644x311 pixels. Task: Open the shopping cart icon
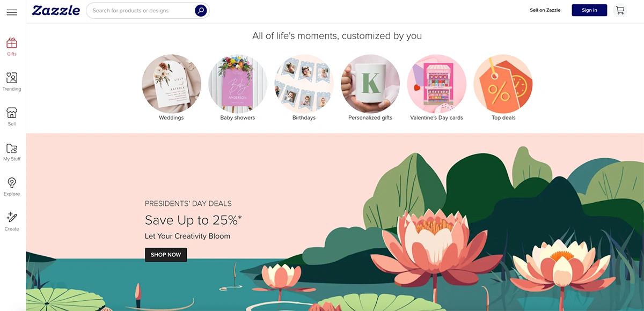(x=620, y=10)
